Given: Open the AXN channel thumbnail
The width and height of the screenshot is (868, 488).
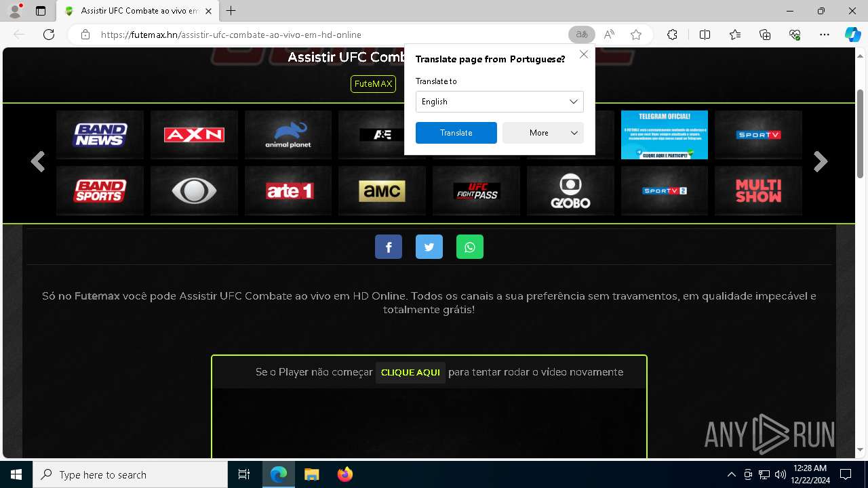Looking at the screenshot, I should coord(194,135).
